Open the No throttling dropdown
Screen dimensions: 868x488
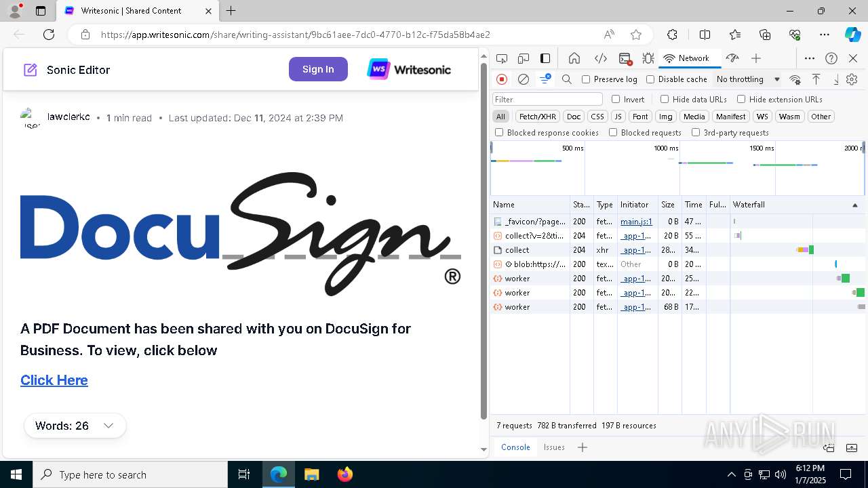pyautogui.click(x=748, y=79)
